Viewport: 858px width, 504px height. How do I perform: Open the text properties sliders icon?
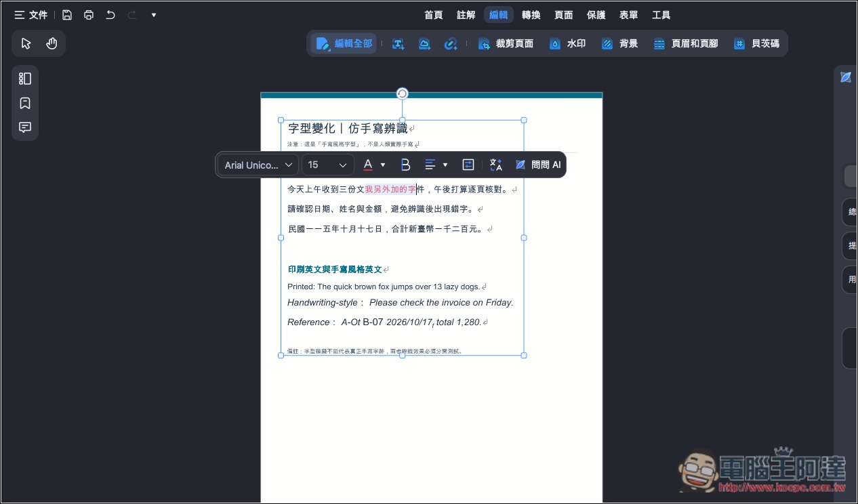point(468,165)
